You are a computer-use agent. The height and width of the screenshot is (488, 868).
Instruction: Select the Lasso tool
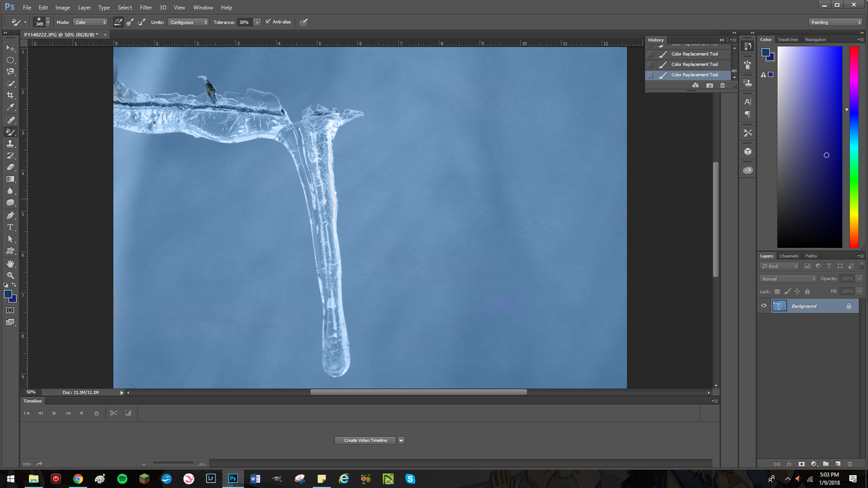(x=10, y=72)
